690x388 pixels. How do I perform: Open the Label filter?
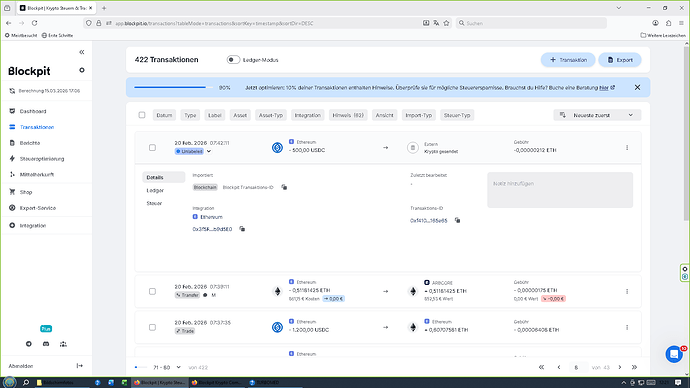tap(215, 115)
